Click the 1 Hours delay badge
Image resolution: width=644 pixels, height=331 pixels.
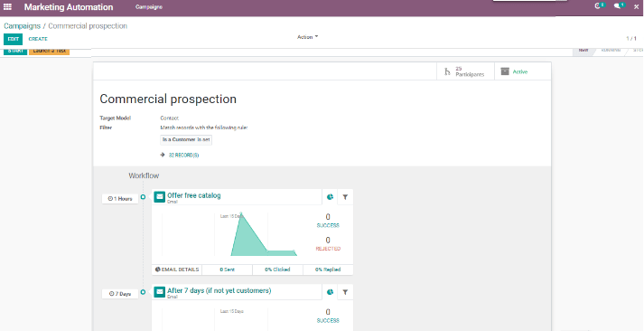coord(120,199)
